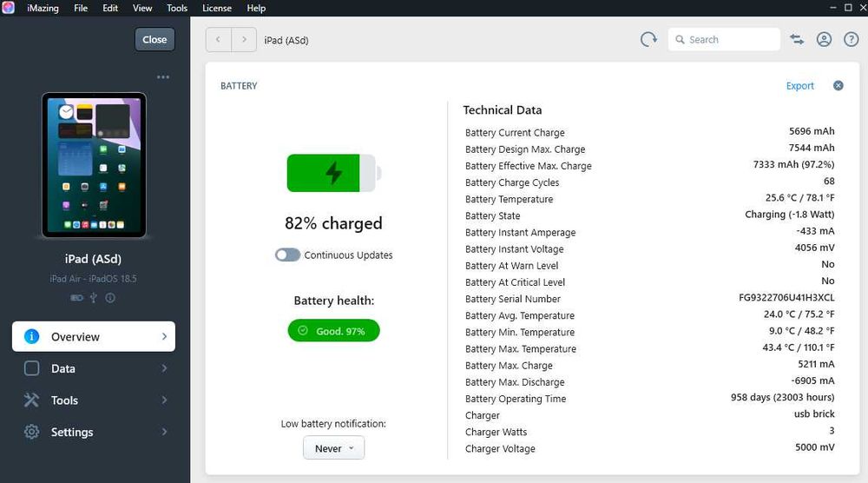The height and width of the screenshot is (483, 868).
Task: Click the battery status icon under iPad name
Action: tap(76, 298)
